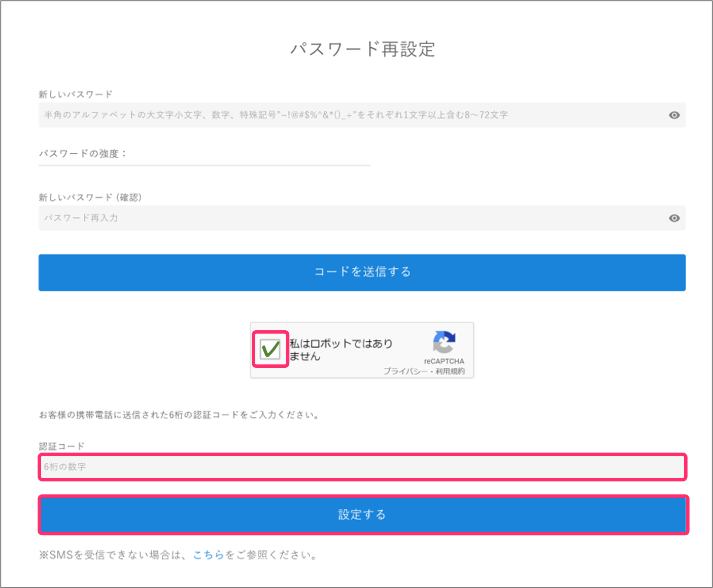Click the お客様の携帯電話に送信された instruction text
713x588 pixels.
[180, 415]
